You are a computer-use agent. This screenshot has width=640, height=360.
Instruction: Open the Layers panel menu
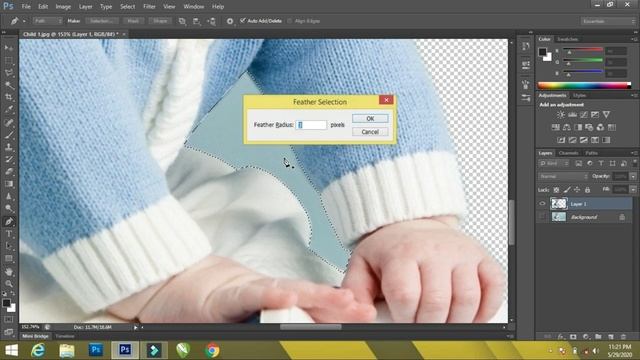click(x=635, y=153)
